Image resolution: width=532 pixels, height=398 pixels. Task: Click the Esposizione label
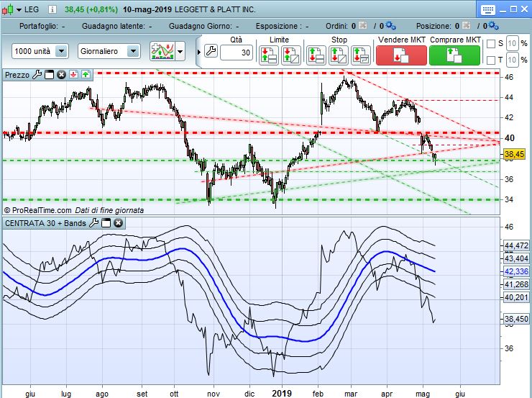[279, 26]
